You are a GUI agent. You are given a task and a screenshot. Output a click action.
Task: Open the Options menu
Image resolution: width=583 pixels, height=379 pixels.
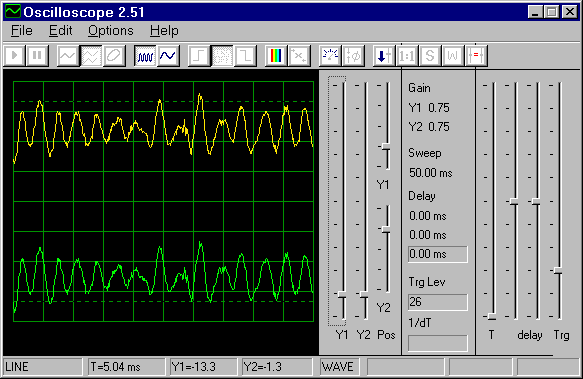coord(110,30)
